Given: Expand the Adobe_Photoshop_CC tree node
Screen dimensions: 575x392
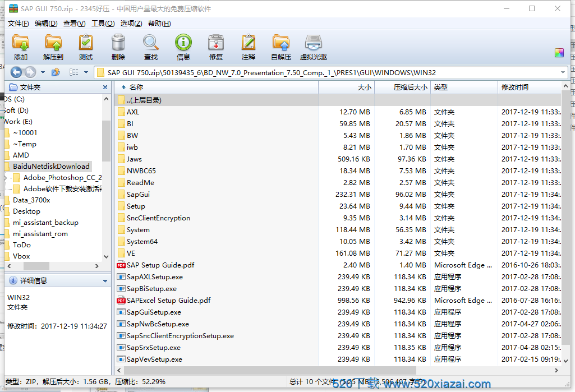Looking at the screenshot, I should [x=6, y=178].
